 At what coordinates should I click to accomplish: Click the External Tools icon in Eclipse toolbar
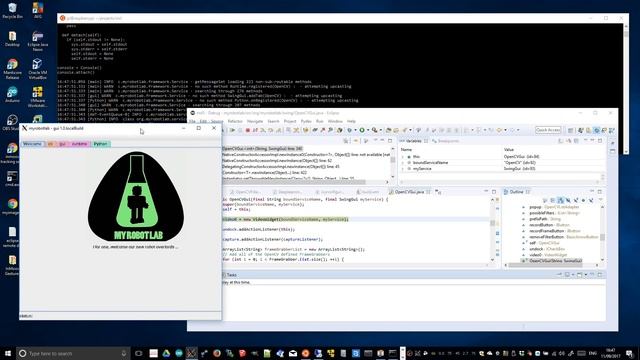coord(375,130)
